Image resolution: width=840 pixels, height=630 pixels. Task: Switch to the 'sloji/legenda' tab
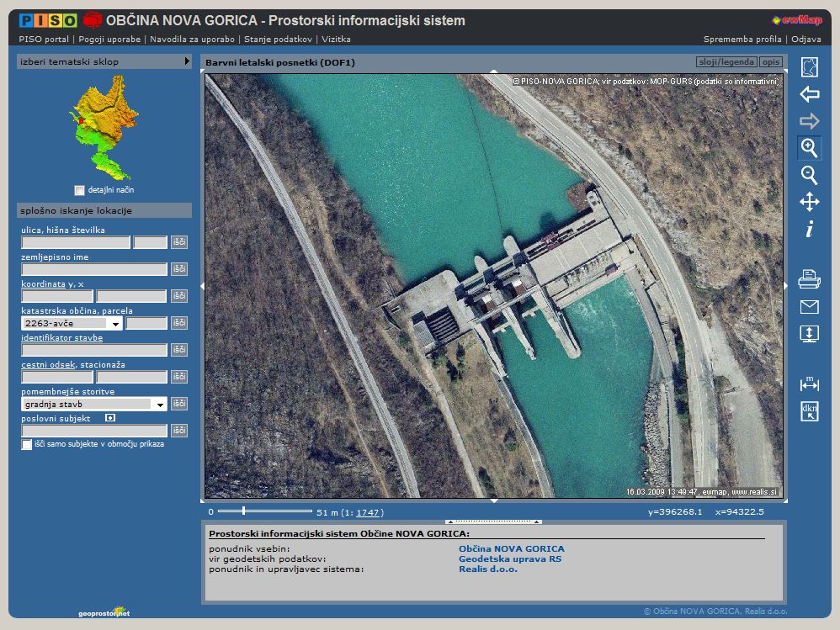[x=726, y=62]
